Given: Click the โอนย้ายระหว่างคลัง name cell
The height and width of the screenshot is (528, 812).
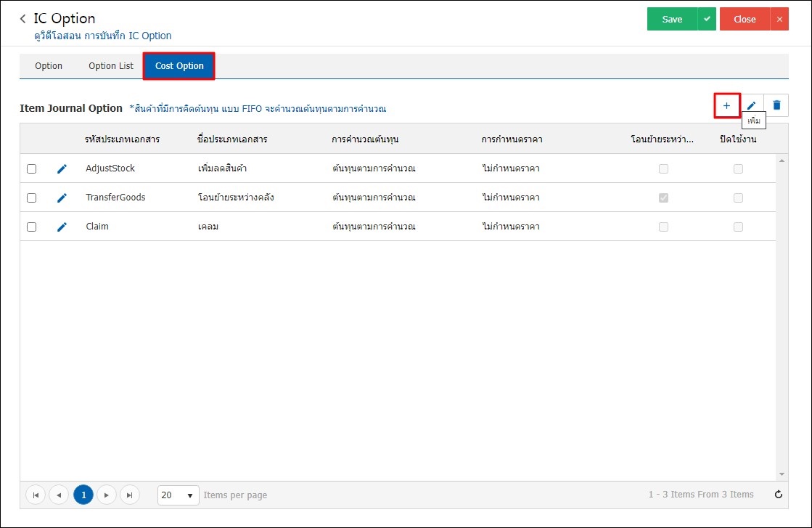Looking at the screenshot, I should point(236,198).
